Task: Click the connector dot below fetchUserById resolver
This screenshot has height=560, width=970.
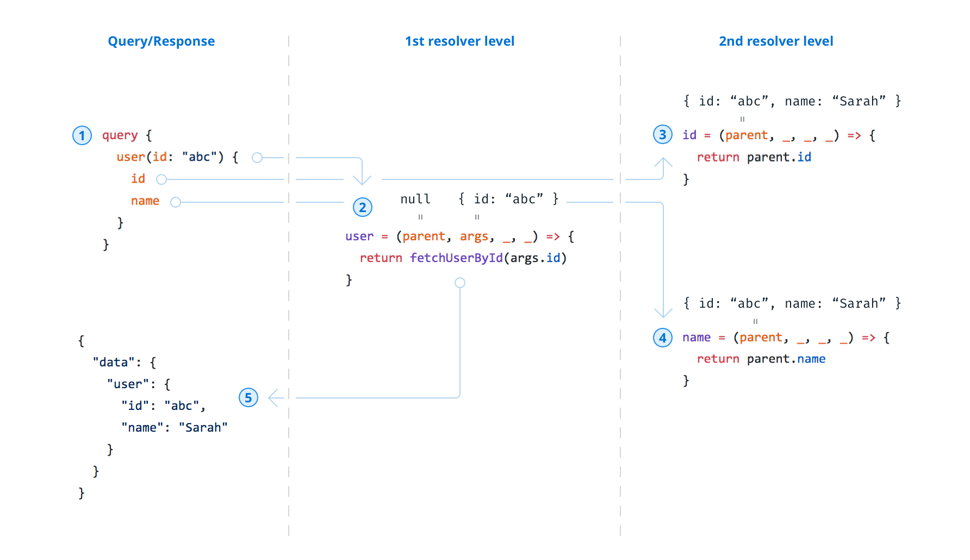Action: [x=459, y=282]
